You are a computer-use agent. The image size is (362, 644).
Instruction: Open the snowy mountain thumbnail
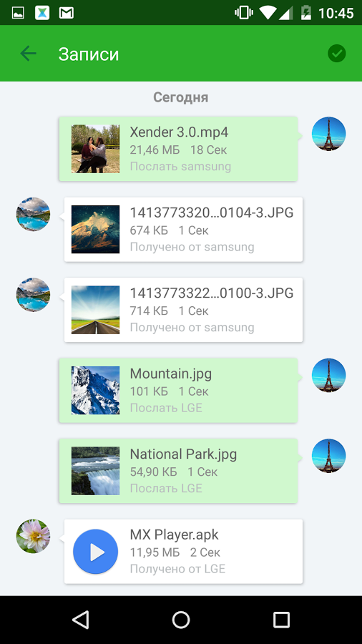[95, 390]
